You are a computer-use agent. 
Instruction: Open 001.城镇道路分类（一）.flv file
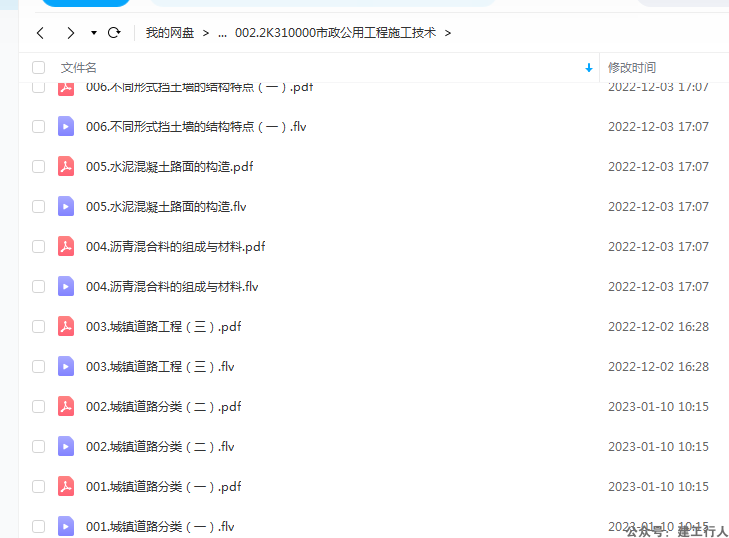click(x=160, y=526)
